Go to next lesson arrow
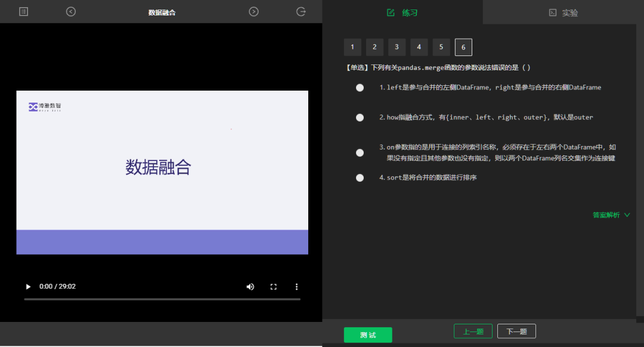The width and height of the screenshot is (644, 347). [254, 12]
